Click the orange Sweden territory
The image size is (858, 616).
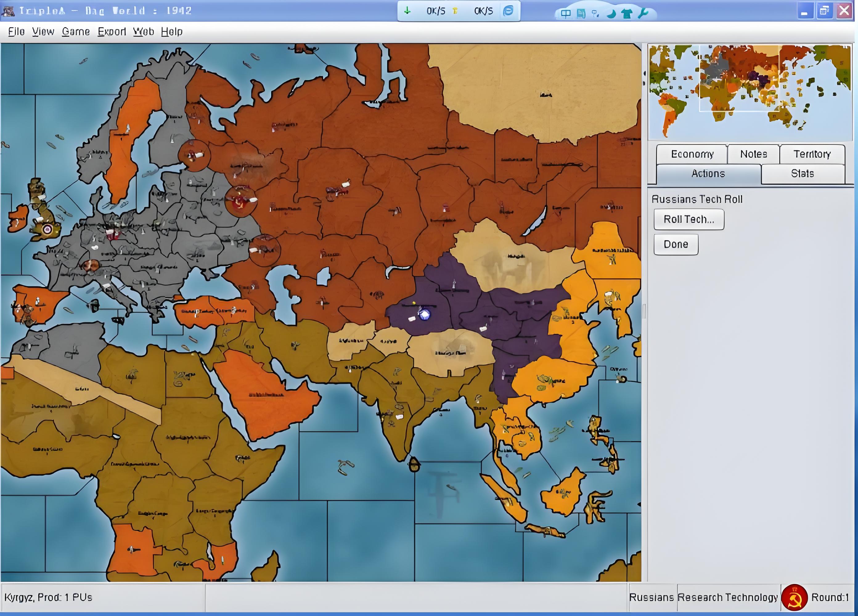pyautogui.click(x=130, y=140)
